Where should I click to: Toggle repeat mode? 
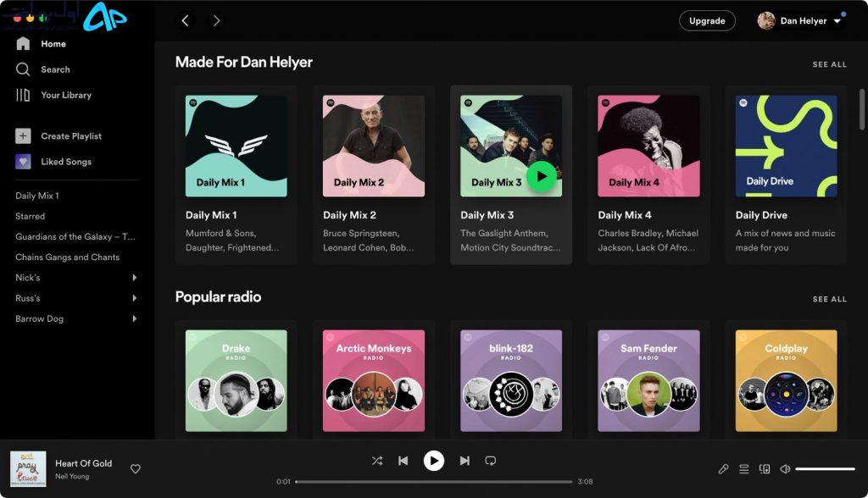491,461
